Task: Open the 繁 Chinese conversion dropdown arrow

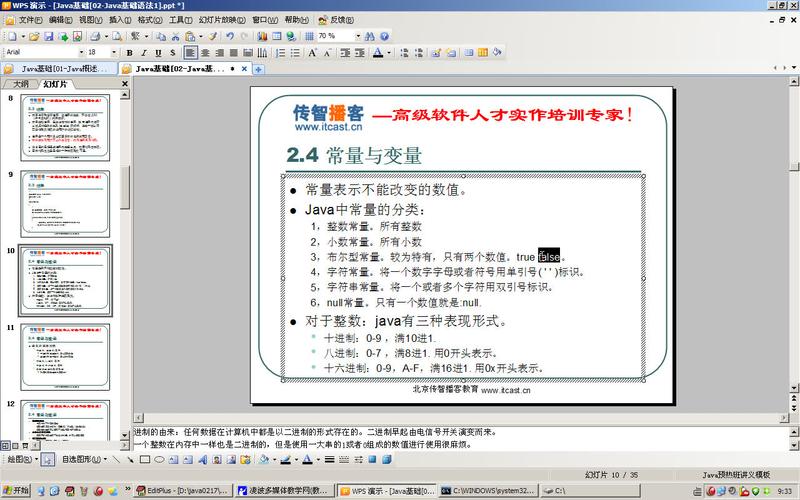Action: coord(146,36)
